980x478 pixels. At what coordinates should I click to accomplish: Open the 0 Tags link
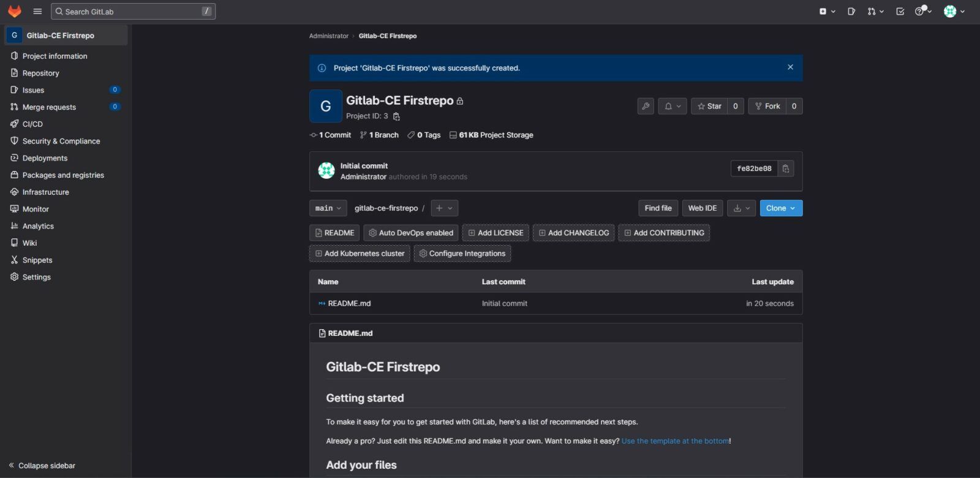pos(424,135)
